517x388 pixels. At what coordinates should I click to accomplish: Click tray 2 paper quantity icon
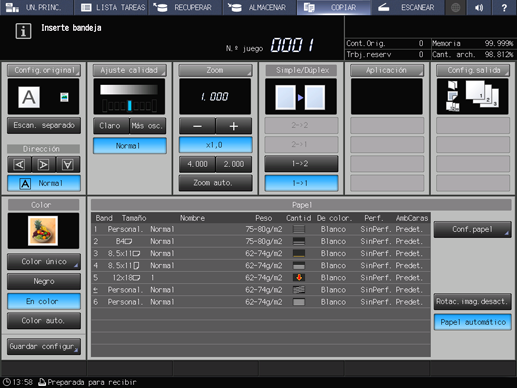[299, 241]
